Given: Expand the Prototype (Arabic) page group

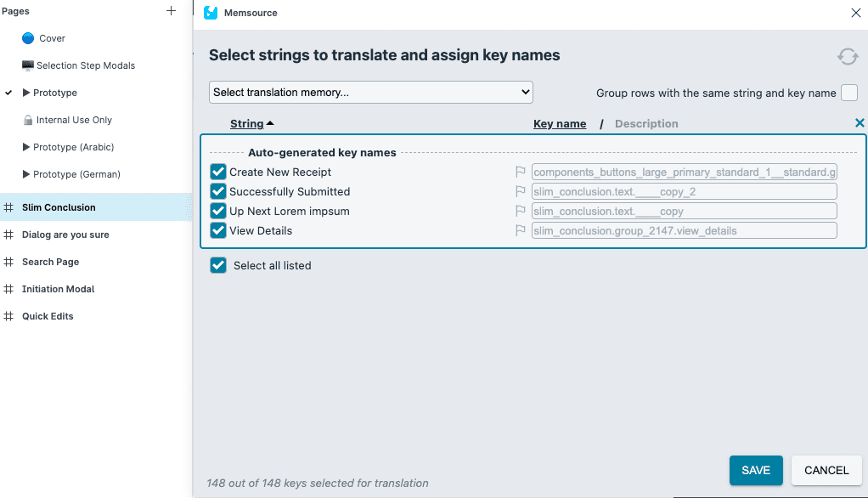Looking at the screenshot, I should (x=26, y=147).
